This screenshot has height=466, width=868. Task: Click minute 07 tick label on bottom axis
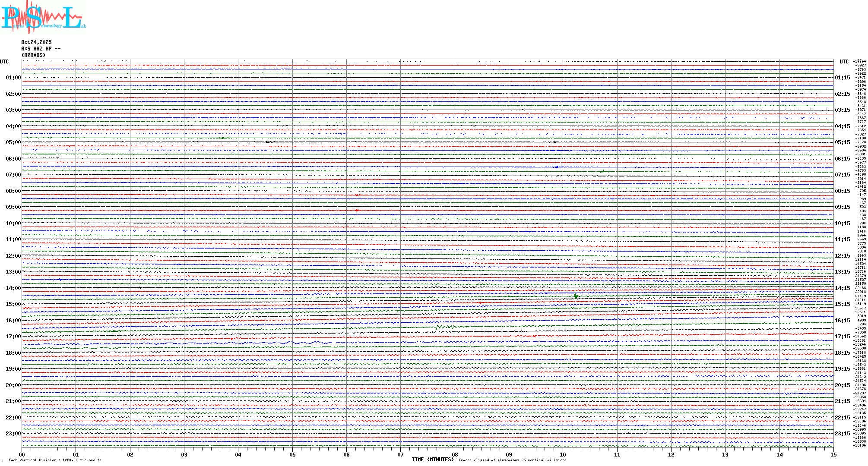pyautogui.click(x=401, y=455)
